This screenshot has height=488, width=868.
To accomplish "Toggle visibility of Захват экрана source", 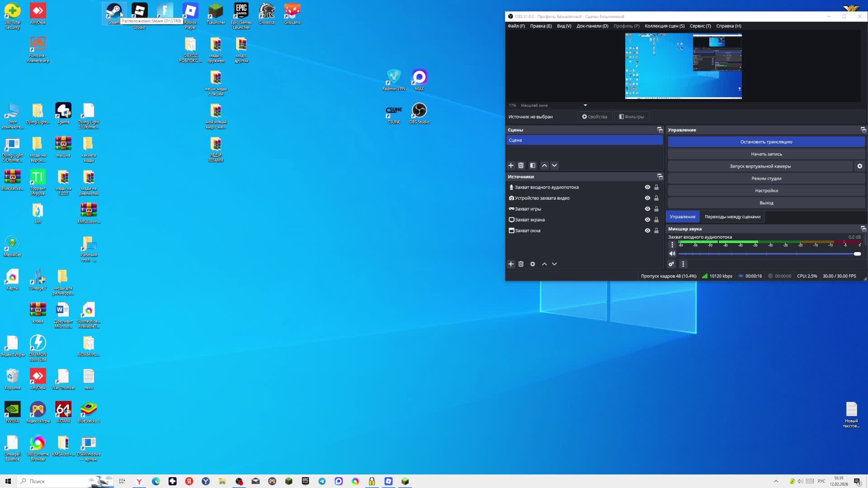I will pyautogui.click(x=647, y=220).
